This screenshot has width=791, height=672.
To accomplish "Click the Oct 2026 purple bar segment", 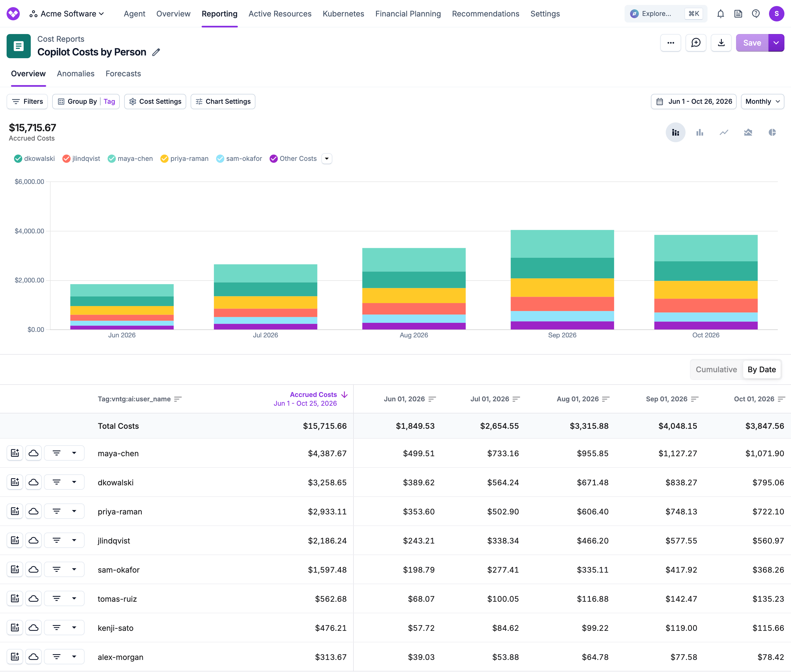I will [x=706, y=326].
